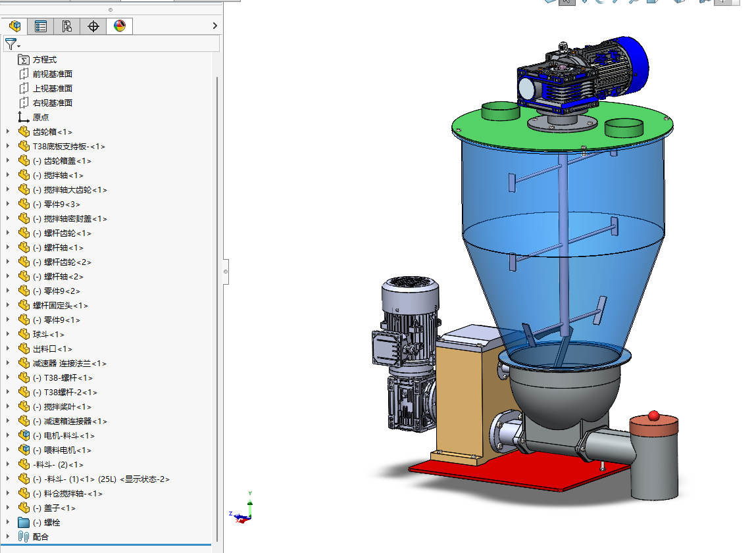Select (-) T38-螺杆<1> in the tree

[x=63, y=377]
